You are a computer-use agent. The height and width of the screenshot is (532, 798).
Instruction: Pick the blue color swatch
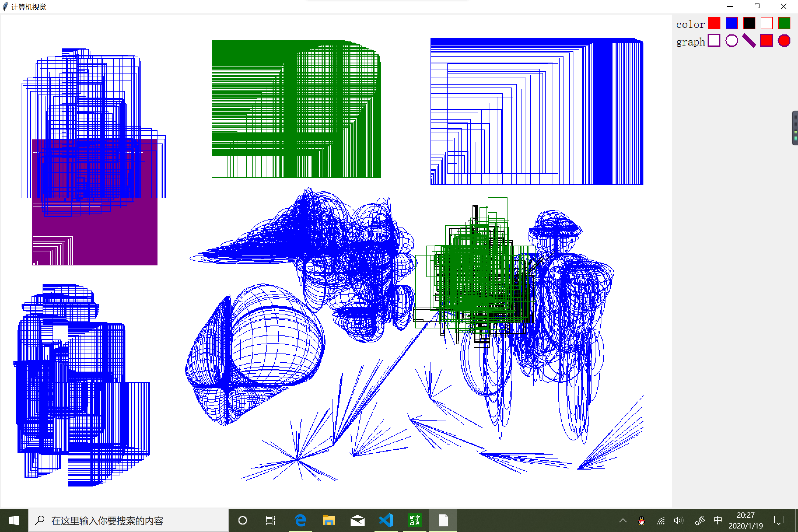click(731, 23)
